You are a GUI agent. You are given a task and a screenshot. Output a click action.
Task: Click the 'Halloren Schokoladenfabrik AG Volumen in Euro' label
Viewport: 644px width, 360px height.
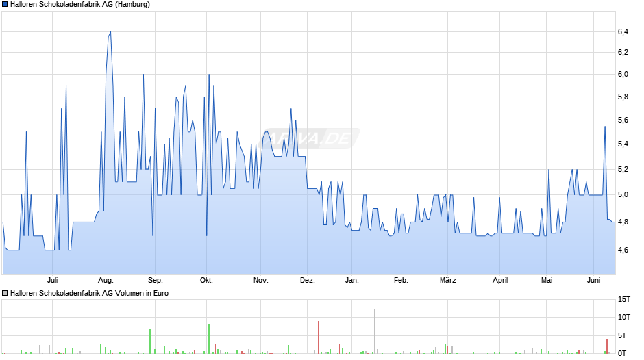(x=89, y=293)
